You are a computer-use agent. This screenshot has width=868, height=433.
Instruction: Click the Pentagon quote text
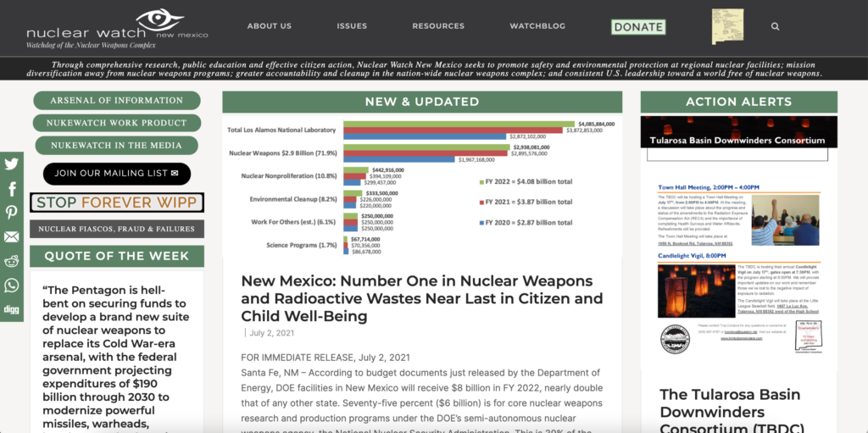click(117, 357)
